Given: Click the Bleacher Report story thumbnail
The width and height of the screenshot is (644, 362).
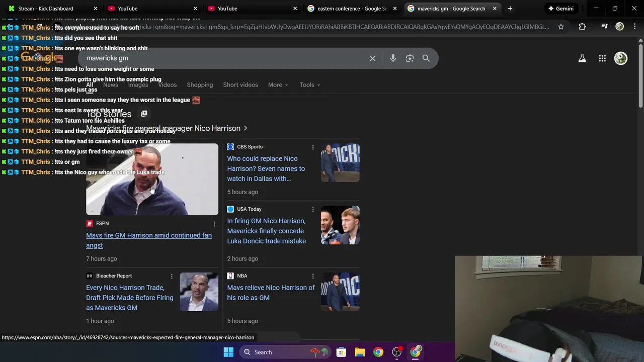Looking at the screenshot, I should coord(199,292).
